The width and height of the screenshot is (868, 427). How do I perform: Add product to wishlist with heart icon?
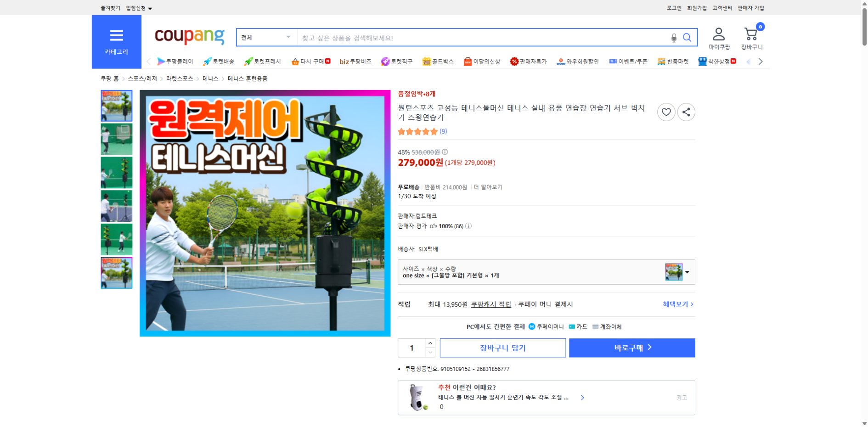[666, 112]
